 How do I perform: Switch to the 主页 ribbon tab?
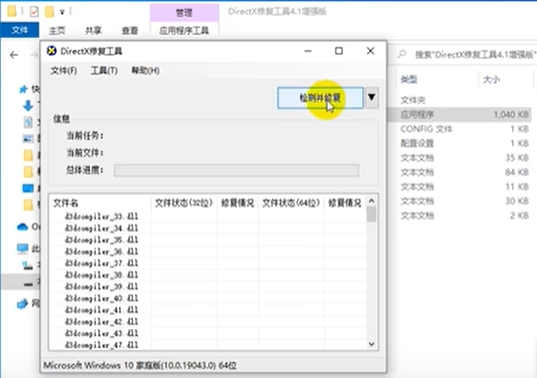click(x=57, y=30)
